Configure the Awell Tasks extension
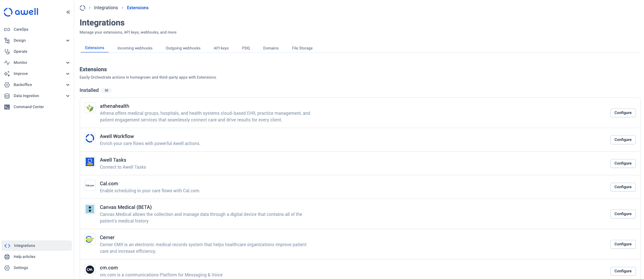The height and width of the screenshot is (279, 644). point(623,163)
